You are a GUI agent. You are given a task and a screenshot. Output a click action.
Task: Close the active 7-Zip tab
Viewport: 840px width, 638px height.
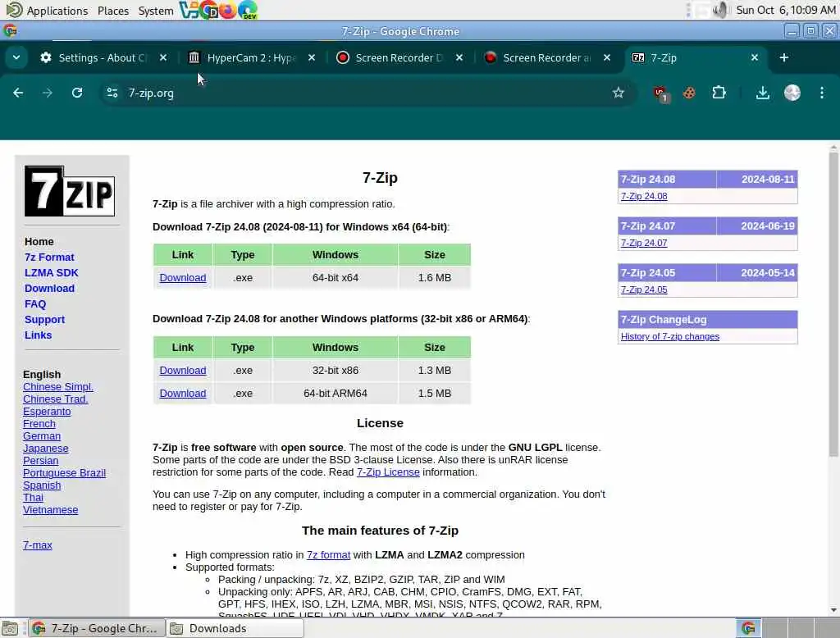click(755, 57)
